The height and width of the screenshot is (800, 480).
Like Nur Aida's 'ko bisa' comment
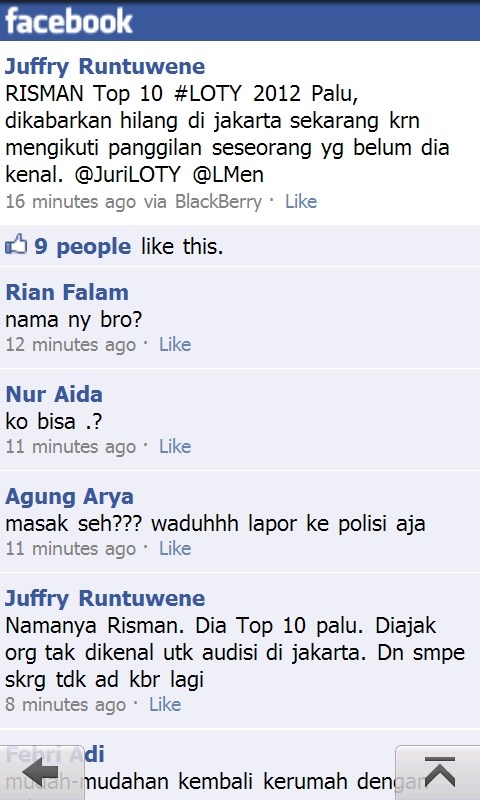click(175, 447)
